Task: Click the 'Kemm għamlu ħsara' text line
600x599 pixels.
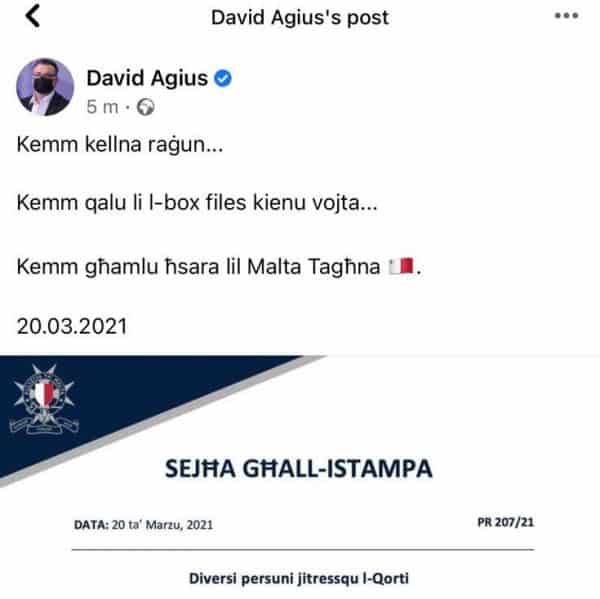Action: (219, 267)
